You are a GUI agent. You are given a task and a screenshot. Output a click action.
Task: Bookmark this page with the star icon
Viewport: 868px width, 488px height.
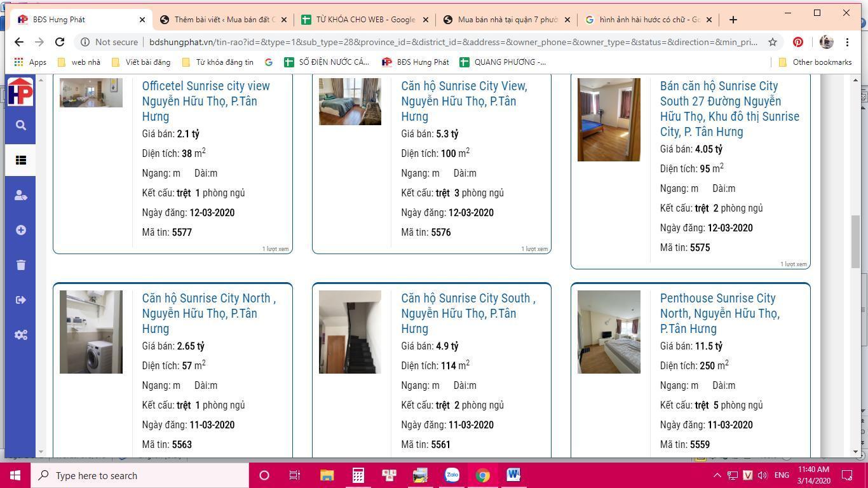773,42
